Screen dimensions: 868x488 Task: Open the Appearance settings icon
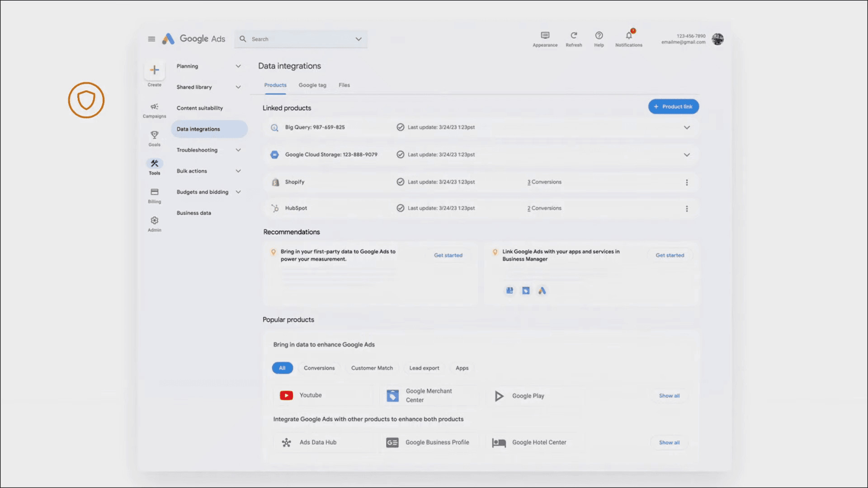pos(545,35)
